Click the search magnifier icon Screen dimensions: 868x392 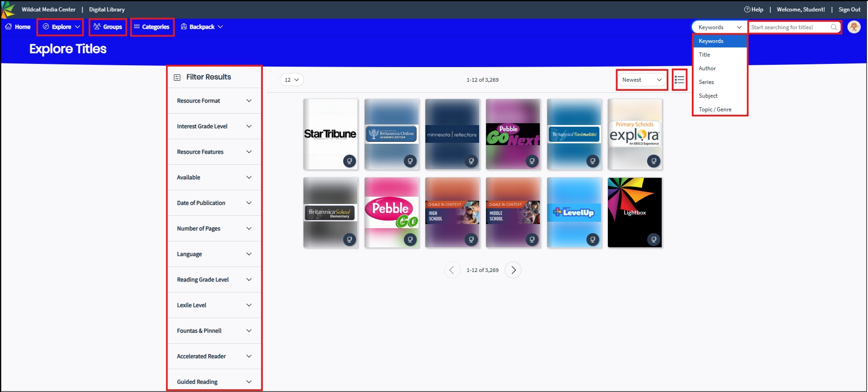(x=834, y=27)
